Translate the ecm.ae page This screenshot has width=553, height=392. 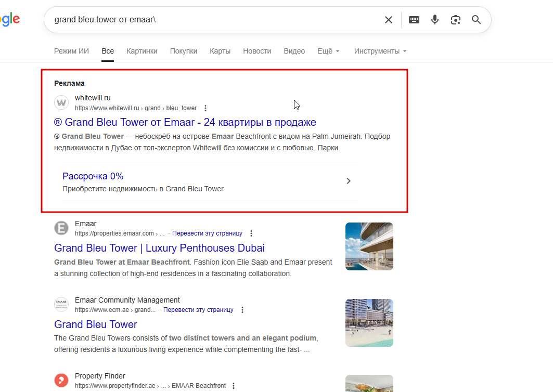tap(198, 310)
